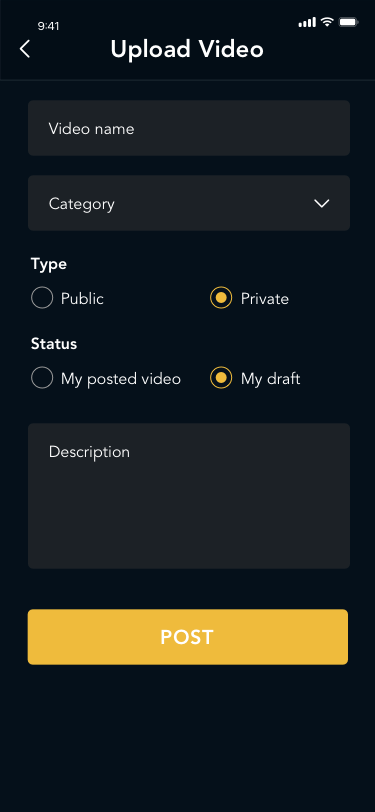Tap the Wi-Fi status icon
The width and height of the screenshot is (375, 812).
[326, 22]
